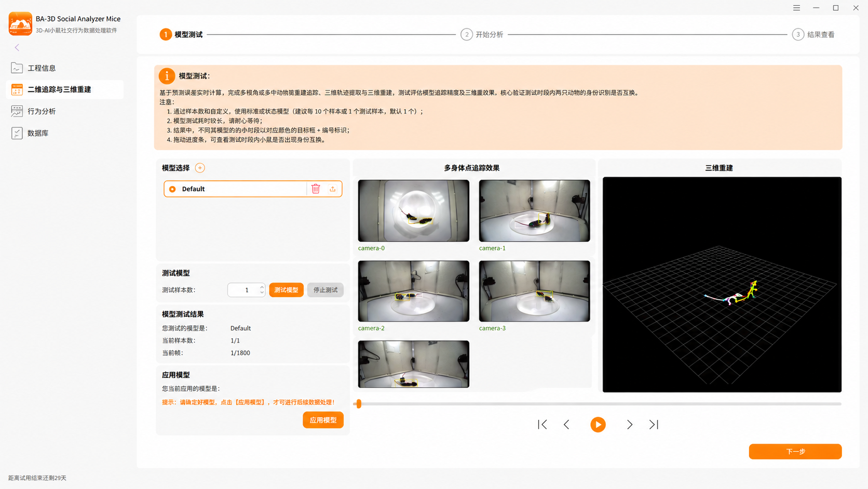Open 二维追踪与三维重建 section

point(65,89)
